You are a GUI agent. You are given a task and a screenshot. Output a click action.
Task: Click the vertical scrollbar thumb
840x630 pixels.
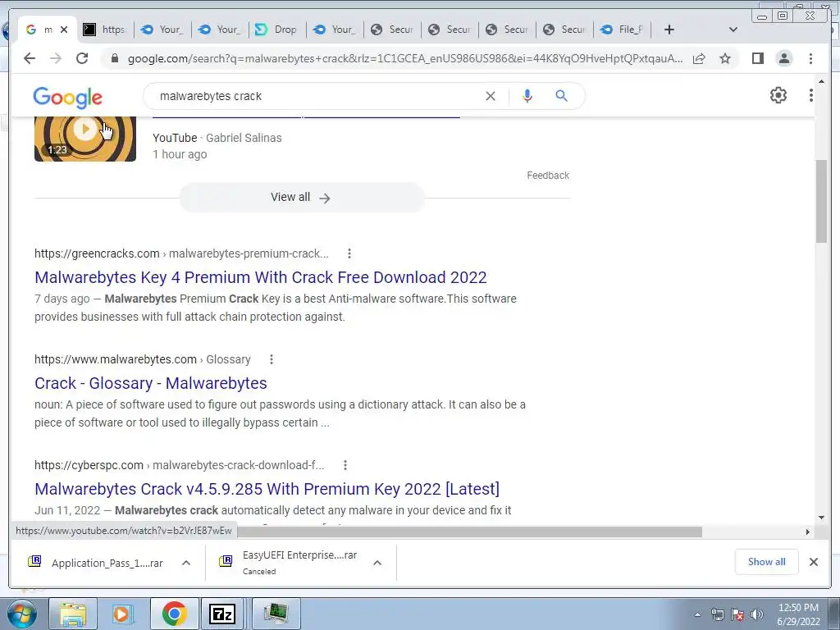pos(821,201)
